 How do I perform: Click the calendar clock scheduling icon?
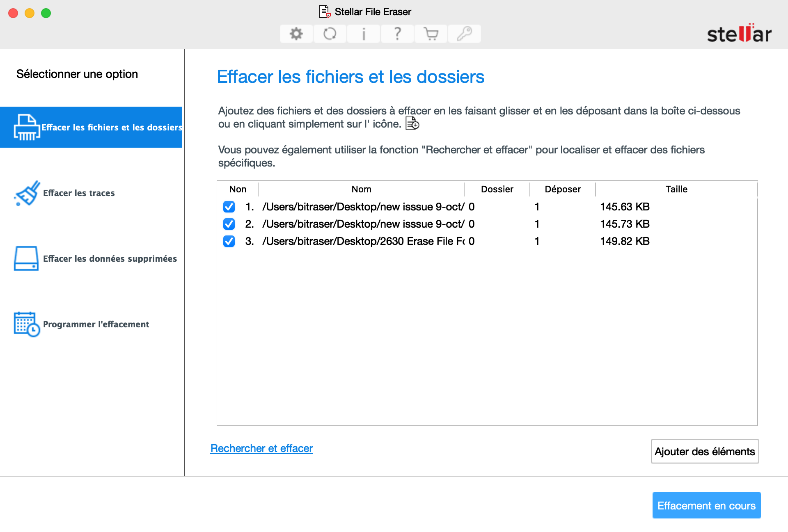coord(27,324)
